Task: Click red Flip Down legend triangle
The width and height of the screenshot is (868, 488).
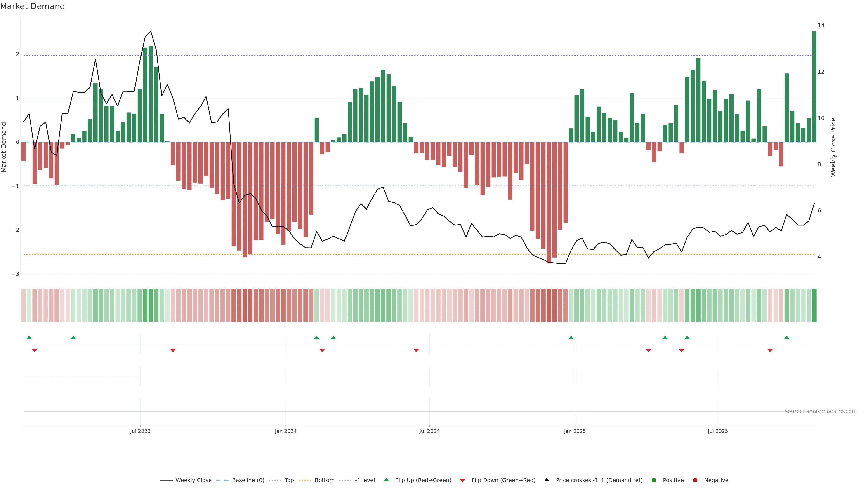Action: pyautogui.click(x=463, y=481)
